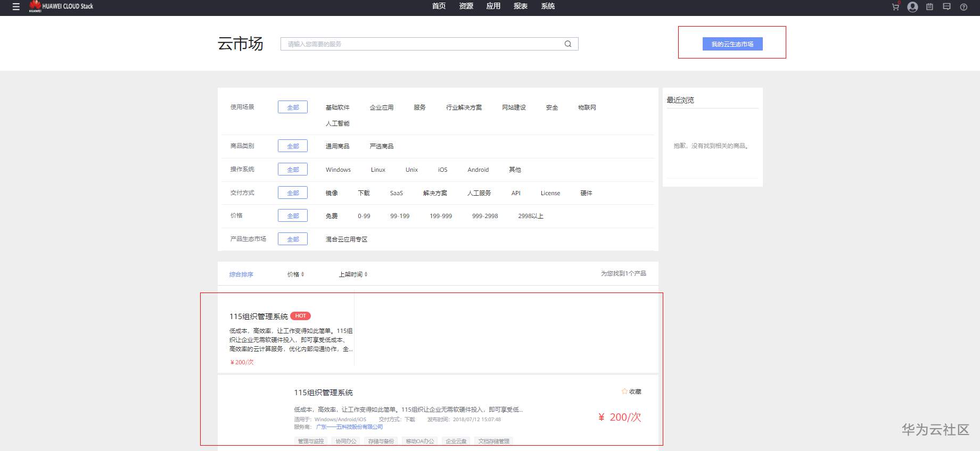Open the user account avatar menu
This screenshot has height=451, width=980.
click(912, 7)
